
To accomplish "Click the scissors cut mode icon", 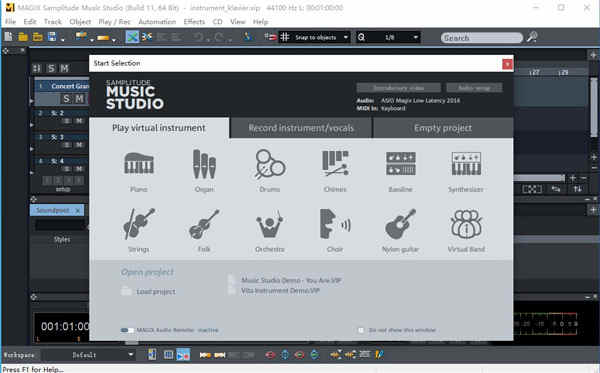I will click(147, 37).
